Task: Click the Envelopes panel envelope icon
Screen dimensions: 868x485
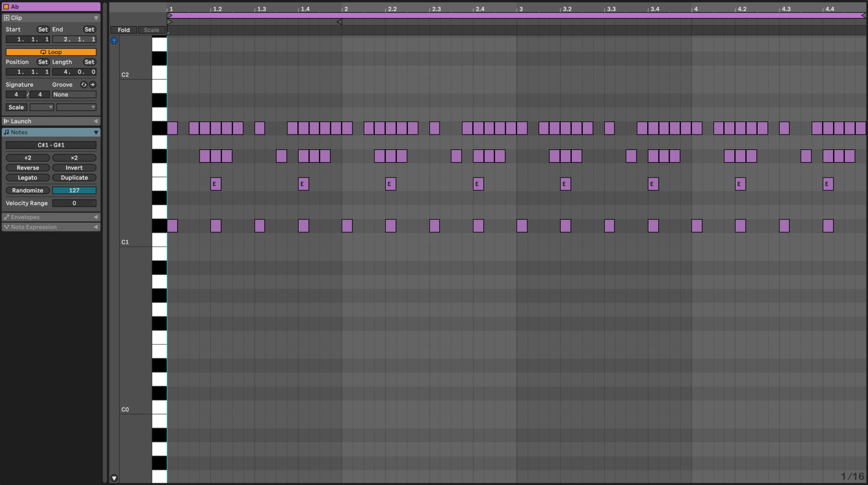Action: [x=6, y=217]
